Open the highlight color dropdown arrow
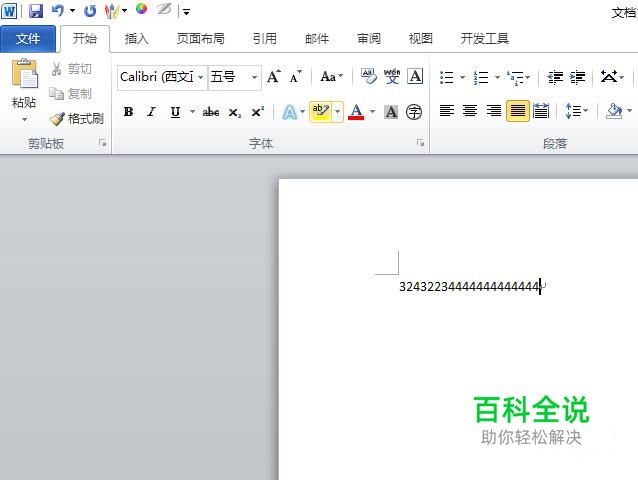Viewport: 638px width, 480px height. [337, 111]
